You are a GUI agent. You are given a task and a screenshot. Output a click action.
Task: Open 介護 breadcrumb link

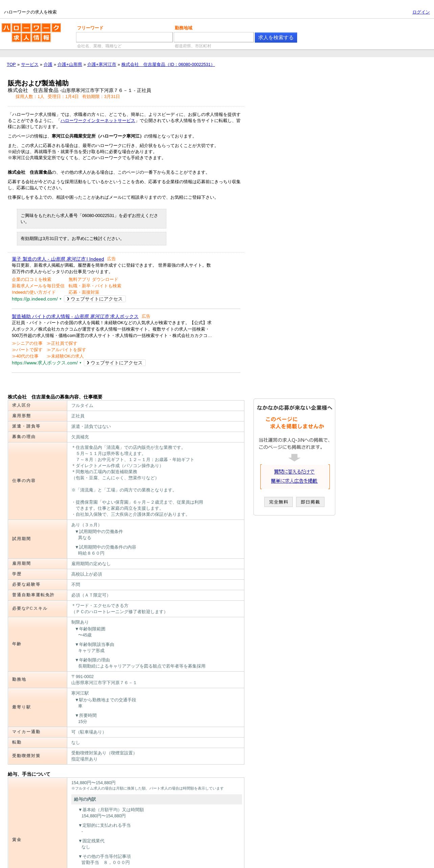tap(48, 65)
